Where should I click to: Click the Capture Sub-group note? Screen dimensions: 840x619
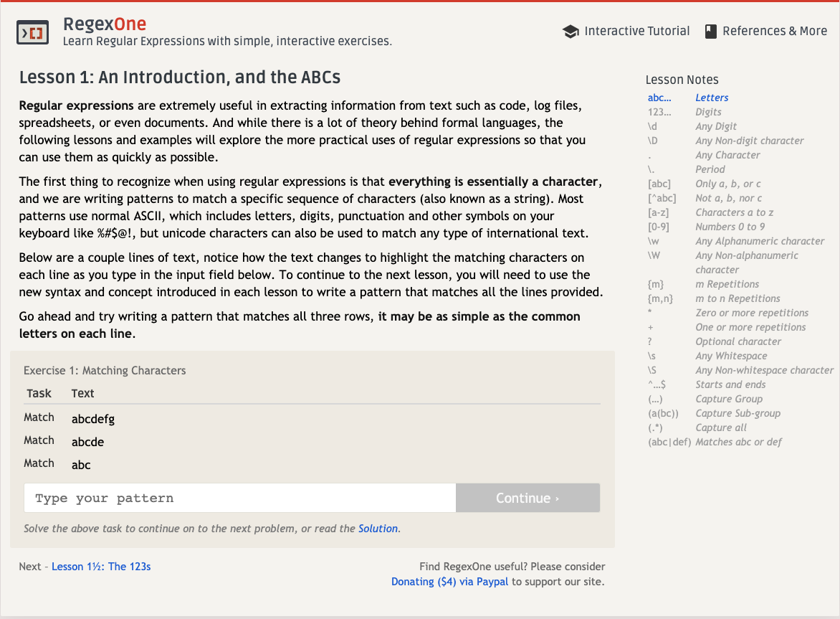coord(738,413)
